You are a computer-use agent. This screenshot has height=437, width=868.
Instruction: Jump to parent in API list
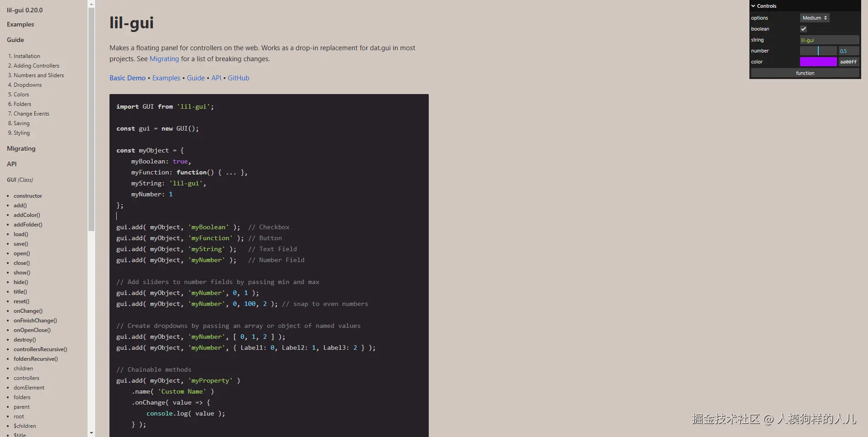tap(21, 407)
